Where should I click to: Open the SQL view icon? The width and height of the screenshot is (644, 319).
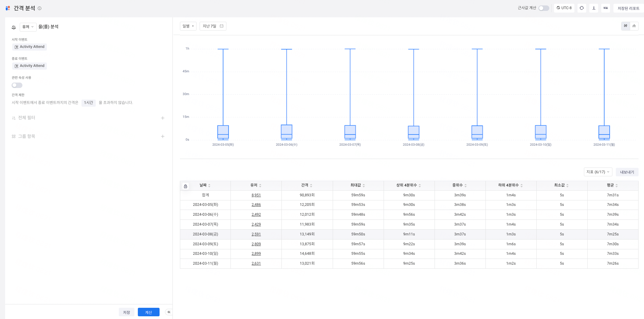pos(606,8)
